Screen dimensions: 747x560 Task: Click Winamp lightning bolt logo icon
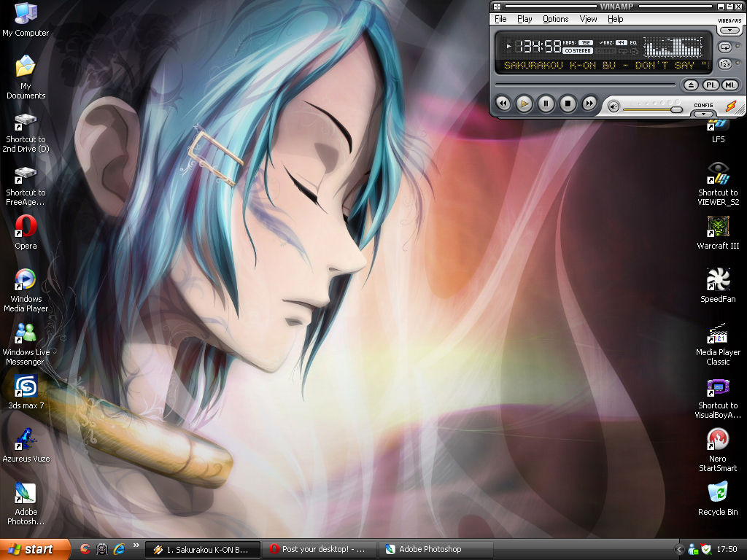[730, 106]
